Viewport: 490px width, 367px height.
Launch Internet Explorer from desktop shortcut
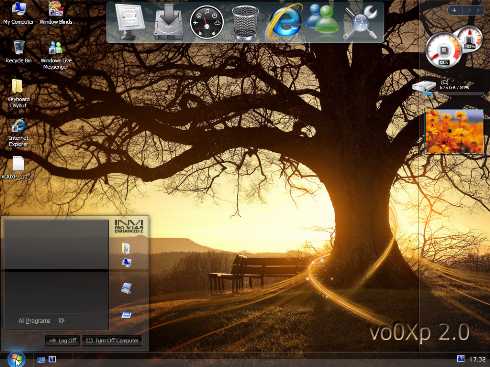point(18,133)
